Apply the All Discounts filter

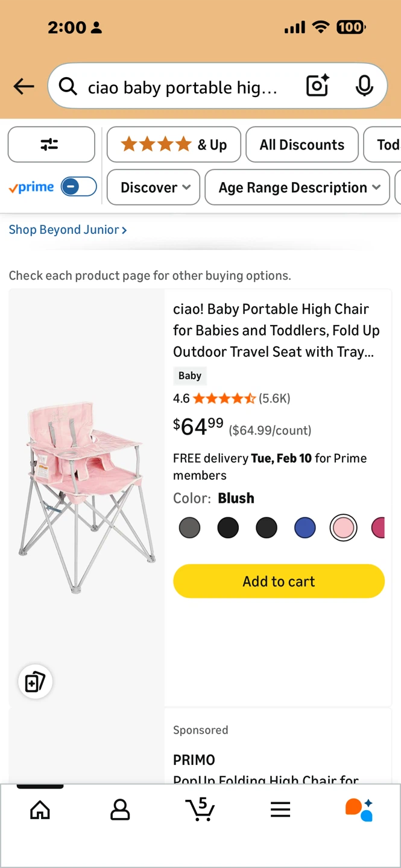click(302, 145)
